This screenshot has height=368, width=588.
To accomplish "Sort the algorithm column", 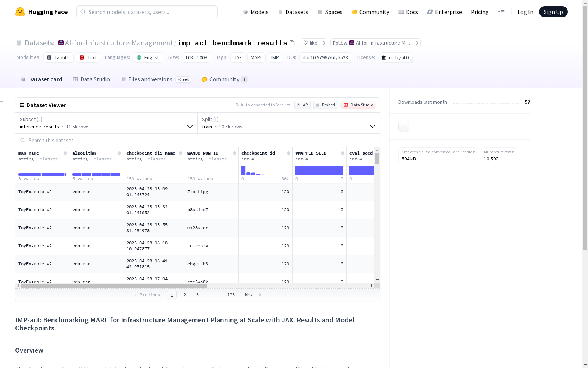I will tap(119, 153).
